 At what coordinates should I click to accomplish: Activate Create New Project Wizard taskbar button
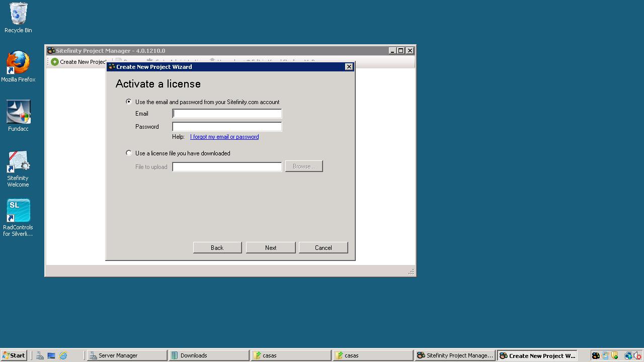(537, 355)
